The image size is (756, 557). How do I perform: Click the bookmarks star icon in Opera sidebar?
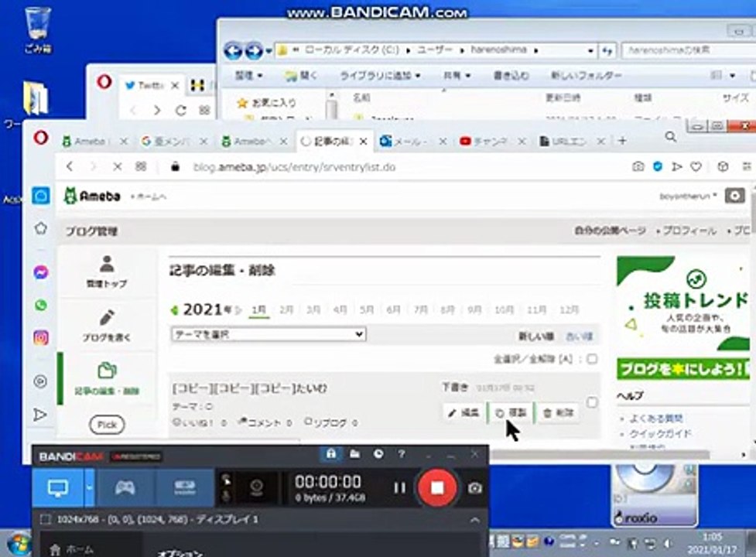coord(41,228)
